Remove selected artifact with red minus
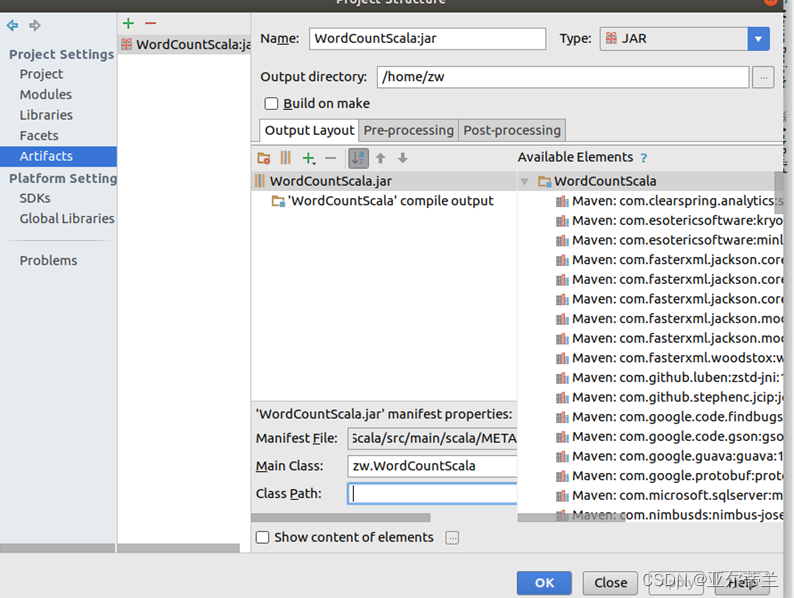This screenshot has height=598, width=794. coord(150,23)
